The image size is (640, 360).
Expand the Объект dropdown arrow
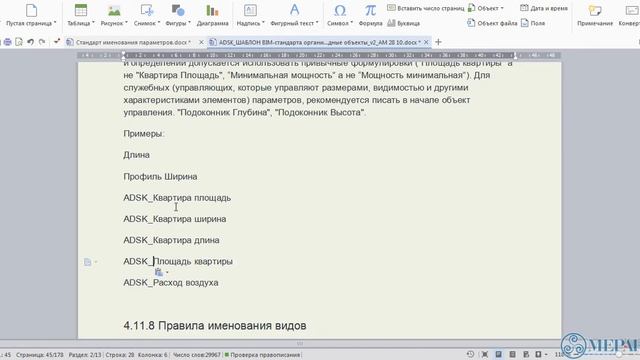[502, 8]
